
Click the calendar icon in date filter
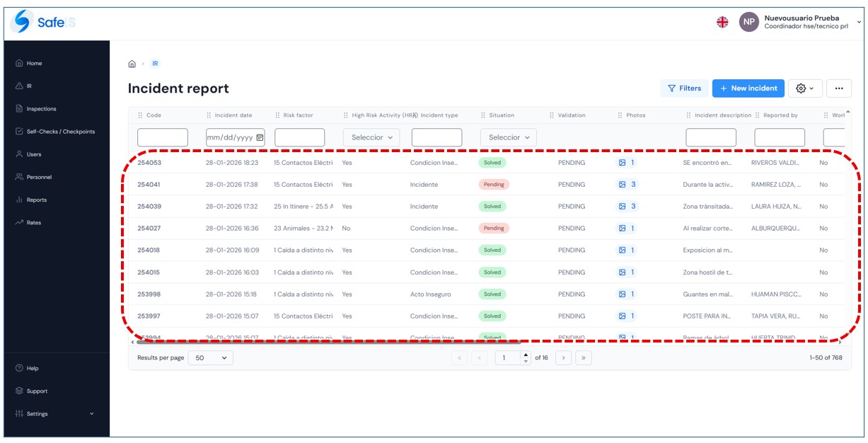tap(260, 137)
